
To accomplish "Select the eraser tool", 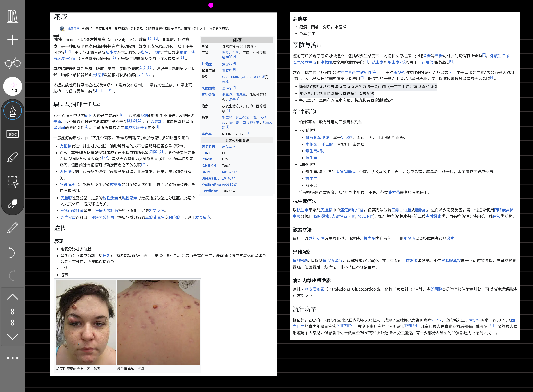I will pos(12,204).
